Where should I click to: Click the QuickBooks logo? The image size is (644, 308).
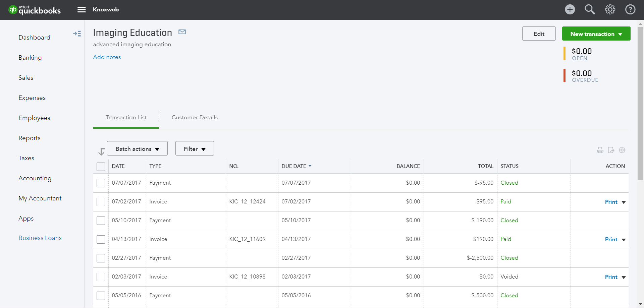35,10
